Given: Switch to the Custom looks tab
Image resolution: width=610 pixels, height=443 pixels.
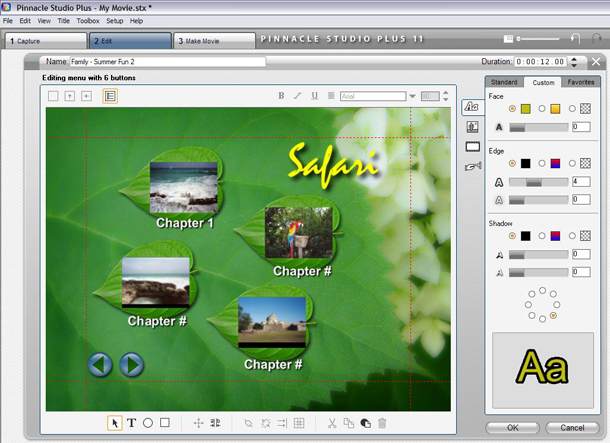Looking at the screenshot, I should pyautogui.click(x=543, y=82).
